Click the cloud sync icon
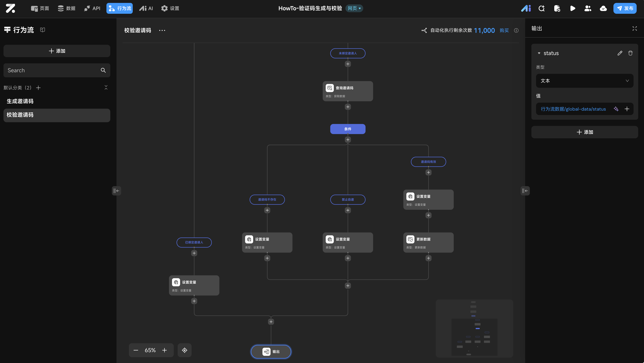The height and width of the screenshot is (363, 644). click(x=603, y=9)
